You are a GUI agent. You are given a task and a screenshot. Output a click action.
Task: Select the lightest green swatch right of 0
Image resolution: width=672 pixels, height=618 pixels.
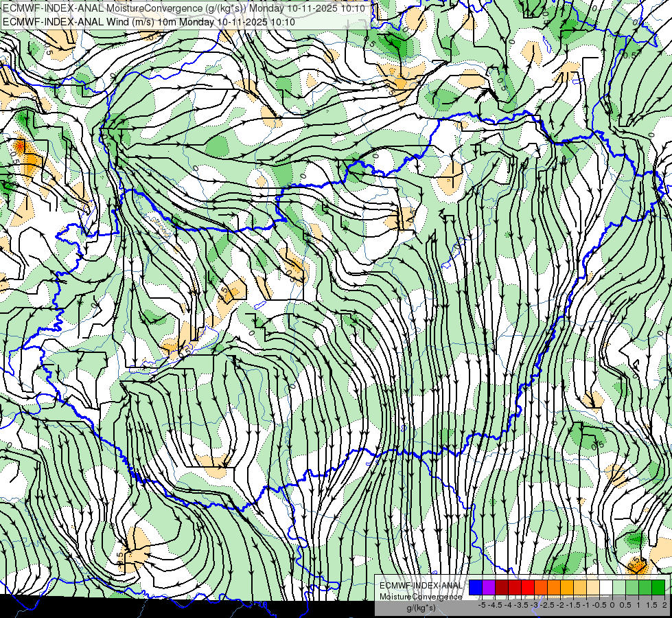coord(619,588)
